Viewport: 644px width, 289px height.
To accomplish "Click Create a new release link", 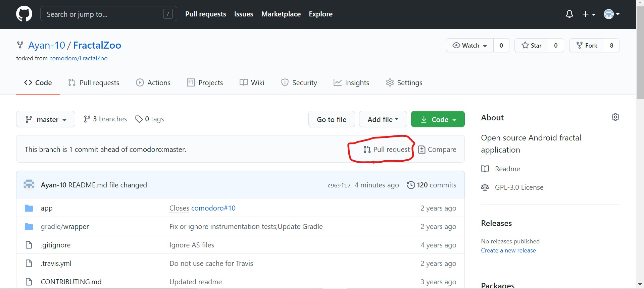I will coord(508,250).
